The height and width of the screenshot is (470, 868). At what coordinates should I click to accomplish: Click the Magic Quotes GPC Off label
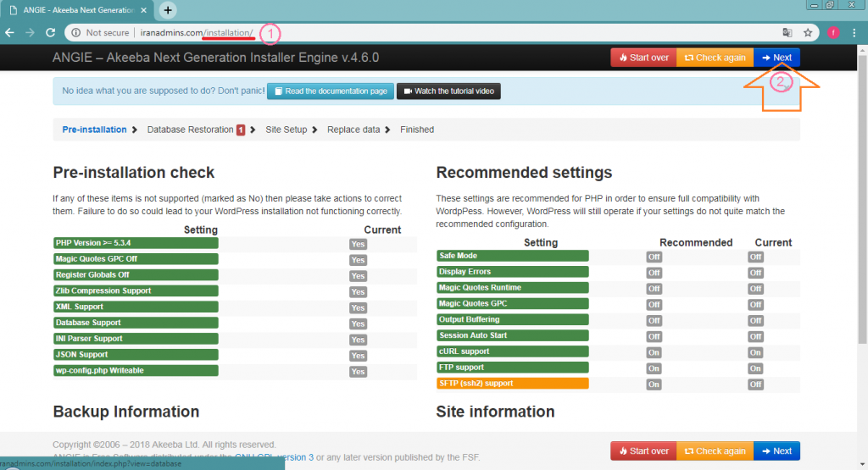[x=136, y=259]
